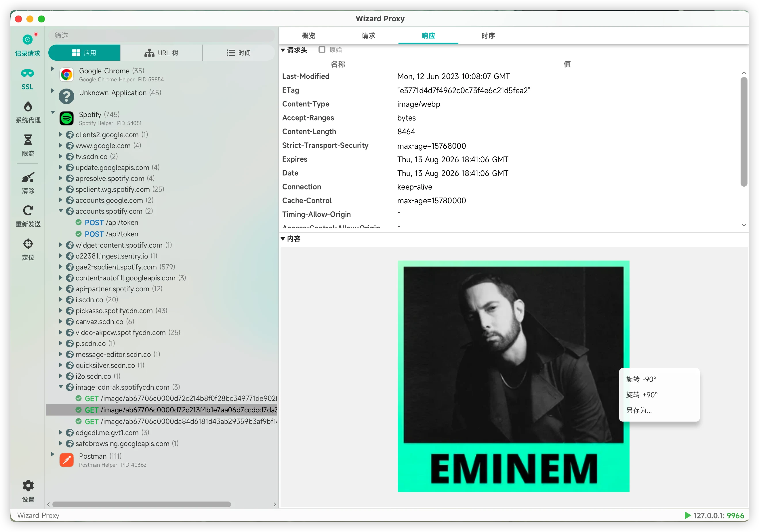The image size is (759, 532).
Task: Expand the gae2-spclient.spotify.com host
Action: [61, 267]
